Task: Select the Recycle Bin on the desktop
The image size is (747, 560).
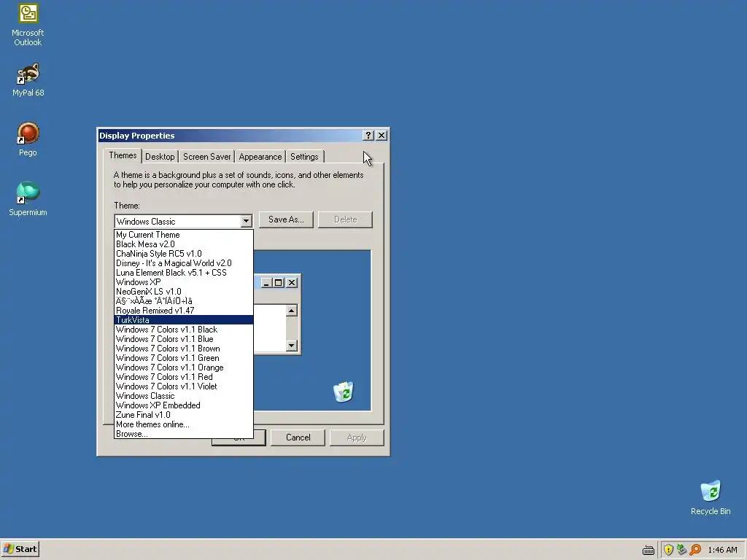Action: coord(711,497)
